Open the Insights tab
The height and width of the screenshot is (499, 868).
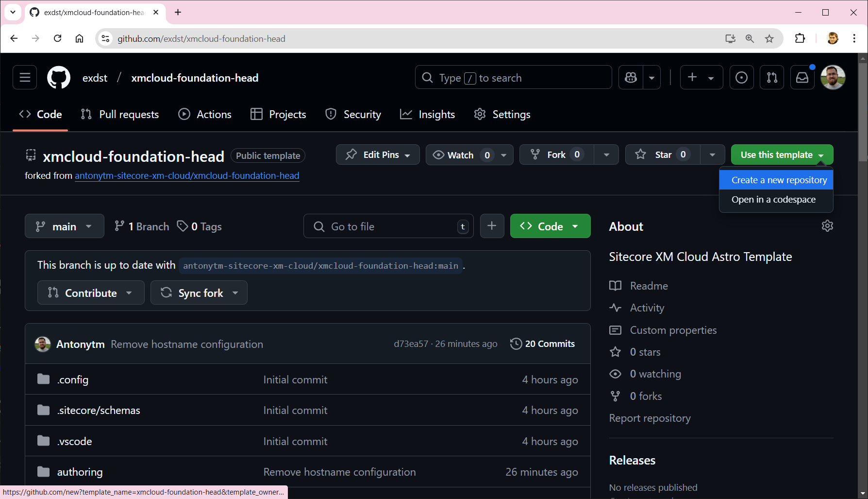coord(436,114)
